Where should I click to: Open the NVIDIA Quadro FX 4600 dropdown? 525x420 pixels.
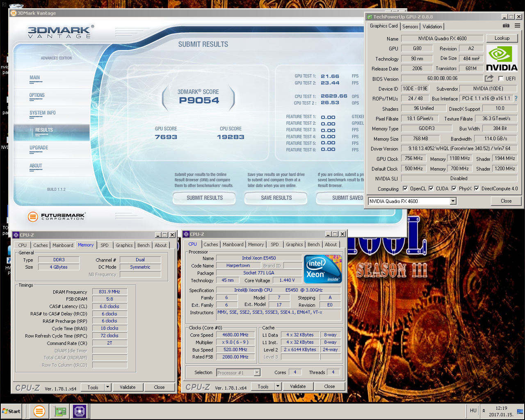point(453,201)
